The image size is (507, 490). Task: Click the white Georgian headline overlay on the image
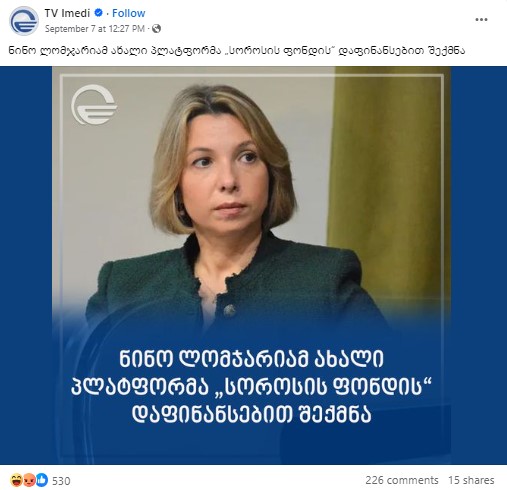(251, 387)
